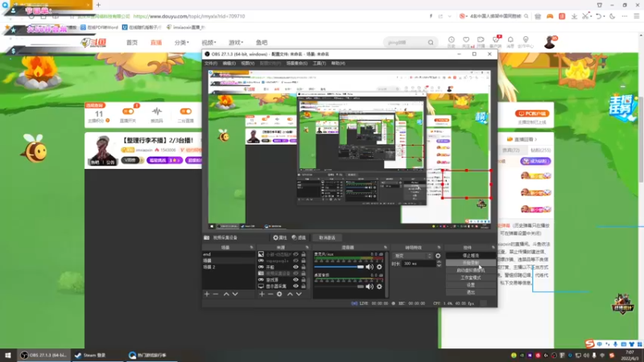Click the volume icon in system tray
The height and width of the screenshot is (362, 644).
(586, 355)
